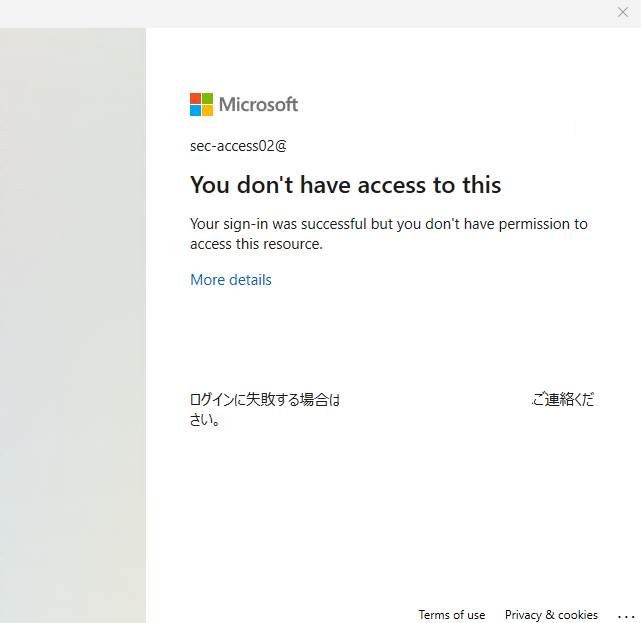
Task: Close the sign-in dialog window
Action: (623, 12)
